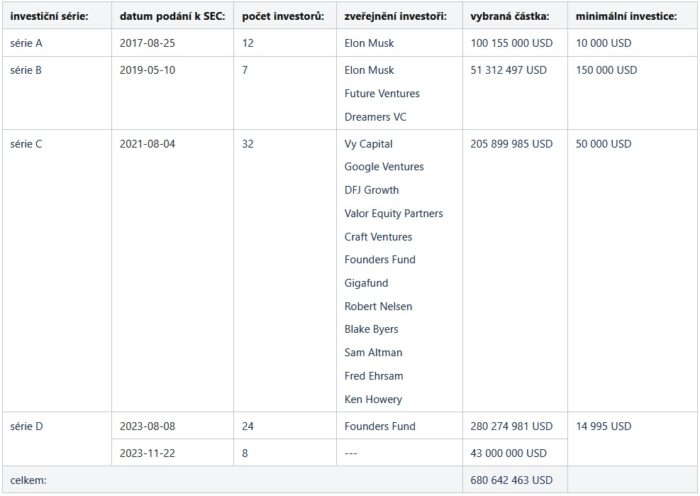Select the total 680 642 463 USD
This screenshot has height=496, width=700.
click(x=511, y=480)
